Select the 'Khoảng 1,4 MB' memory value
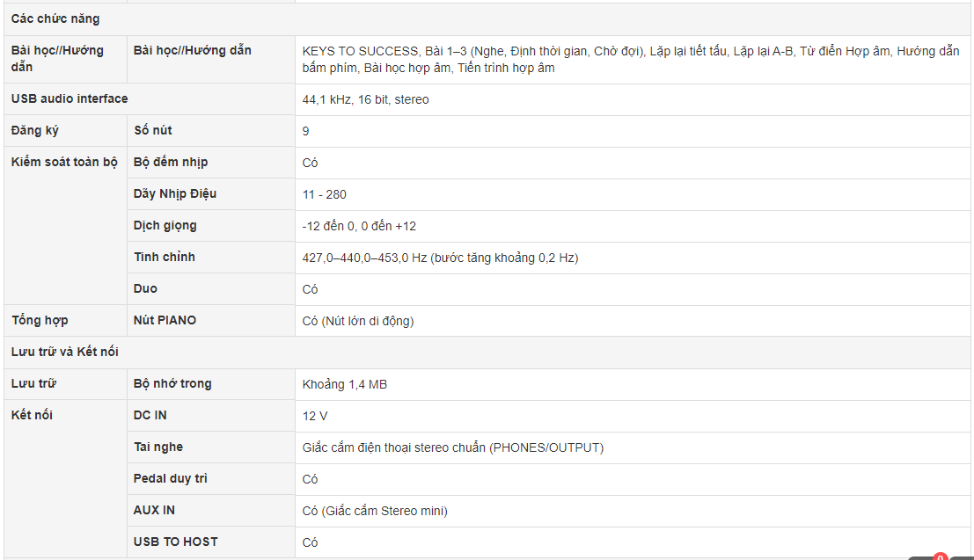Image resolution: width=974 pixels, height=560 pixels. point(345,384)
